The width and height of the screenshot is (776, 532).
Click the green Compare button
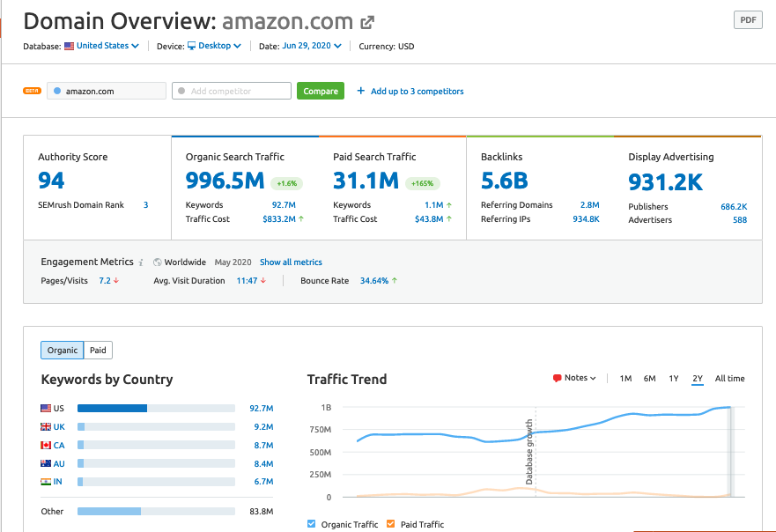tap(321, 91)
